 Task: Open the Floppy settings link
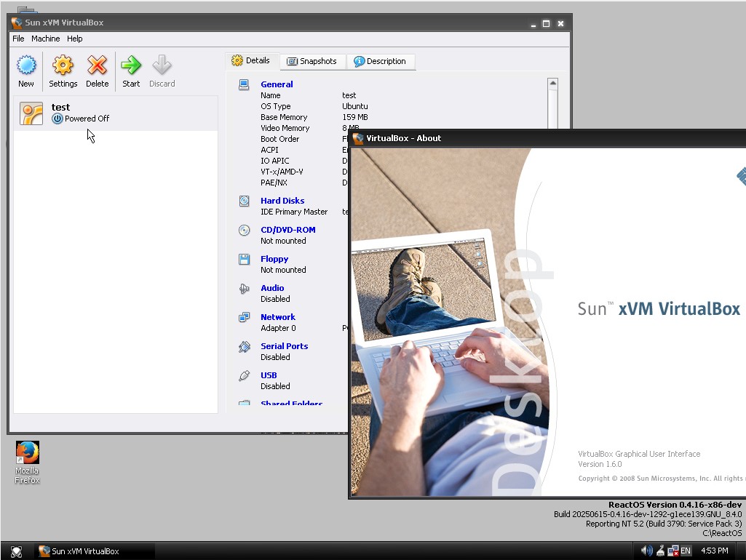click(x=274, y=259)
